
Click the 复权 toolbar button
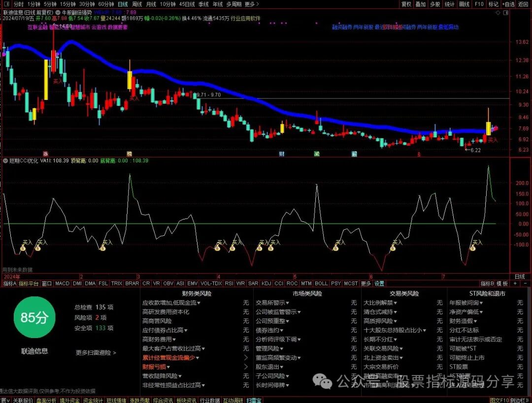[406, 4]
